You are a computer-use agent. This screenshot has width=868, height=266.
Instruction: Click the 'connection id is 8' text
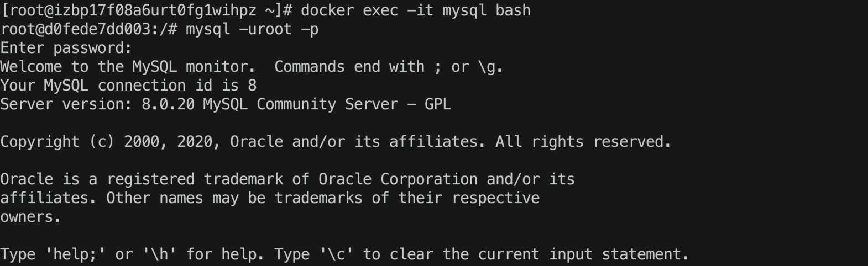pyautogui.click(x=177, y=86)
